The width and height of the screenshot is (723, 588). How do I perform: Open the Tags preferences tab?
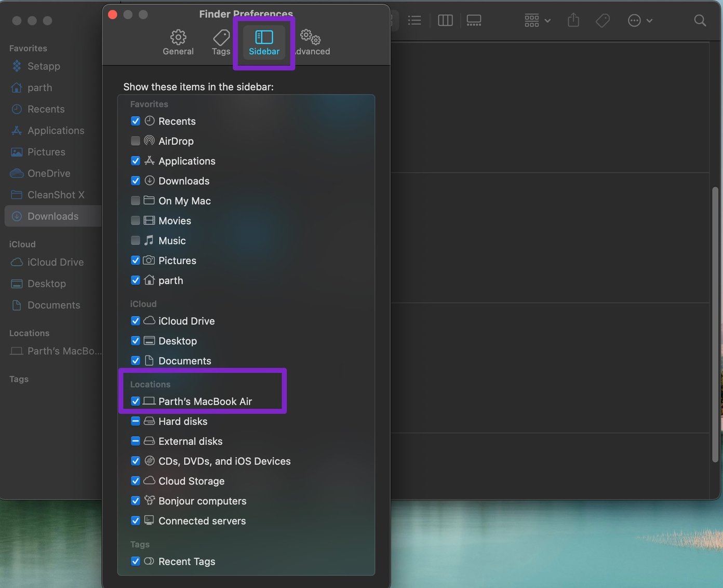(221, 43)
